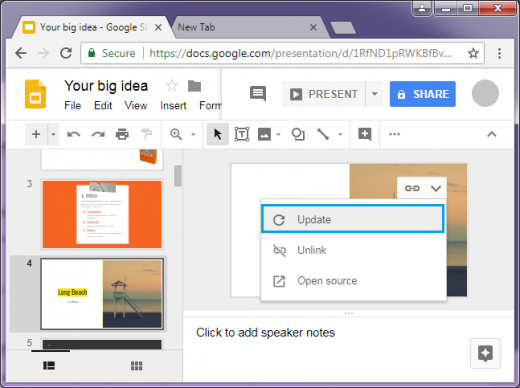520x388 pixels.
Task: Open the comments history icon
Action: pos(258,94)
